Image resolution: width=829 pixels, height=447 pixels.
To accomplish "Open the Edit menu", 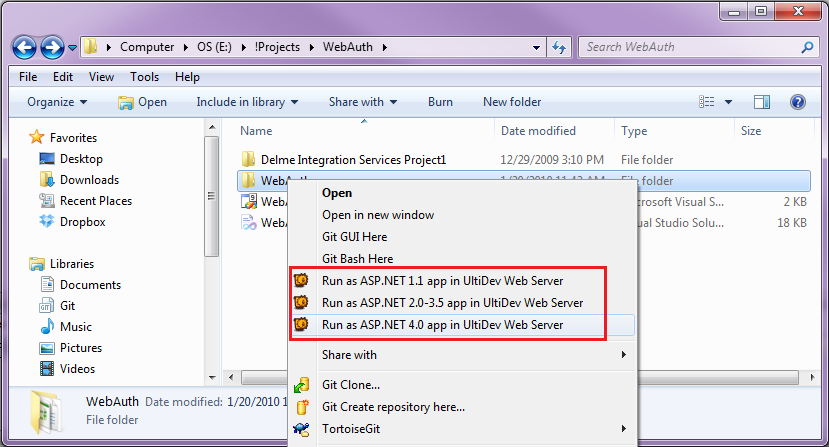I will [63, 77].
